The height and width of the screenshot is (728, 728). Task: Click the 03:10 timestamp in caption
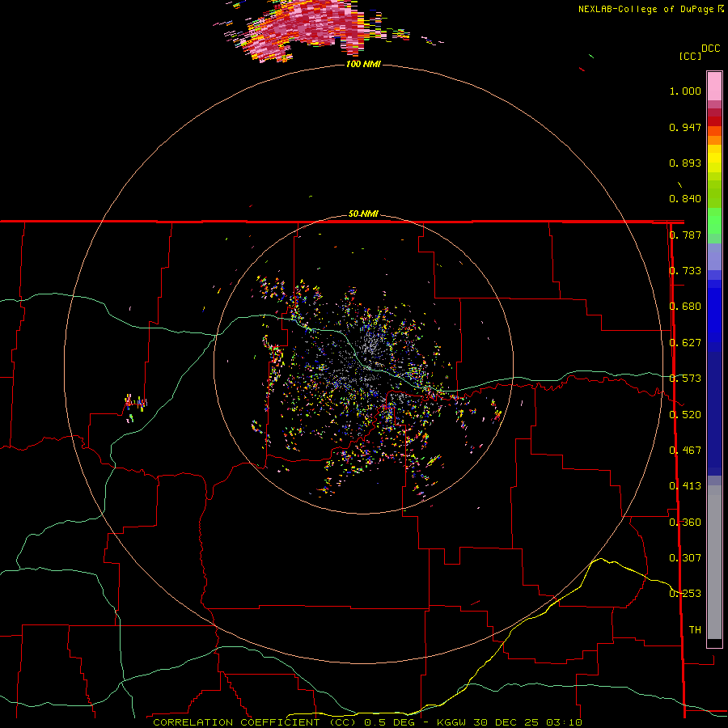(564, 722)
